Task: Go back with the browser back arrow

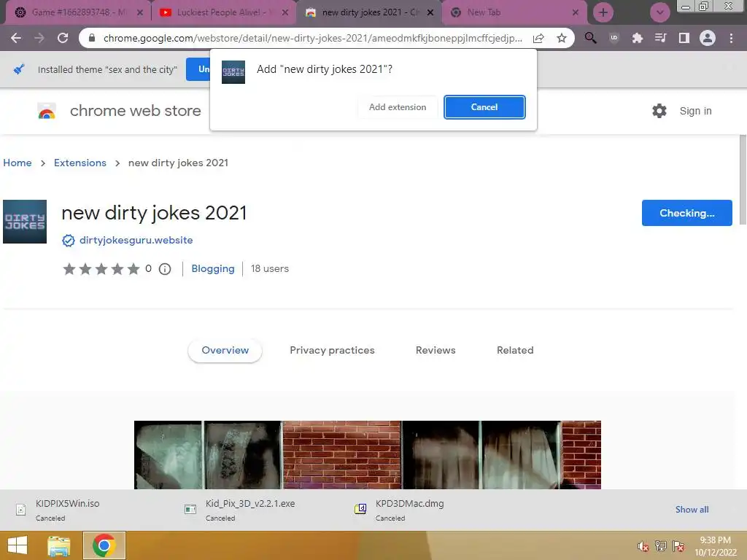Action: (16, 38)
